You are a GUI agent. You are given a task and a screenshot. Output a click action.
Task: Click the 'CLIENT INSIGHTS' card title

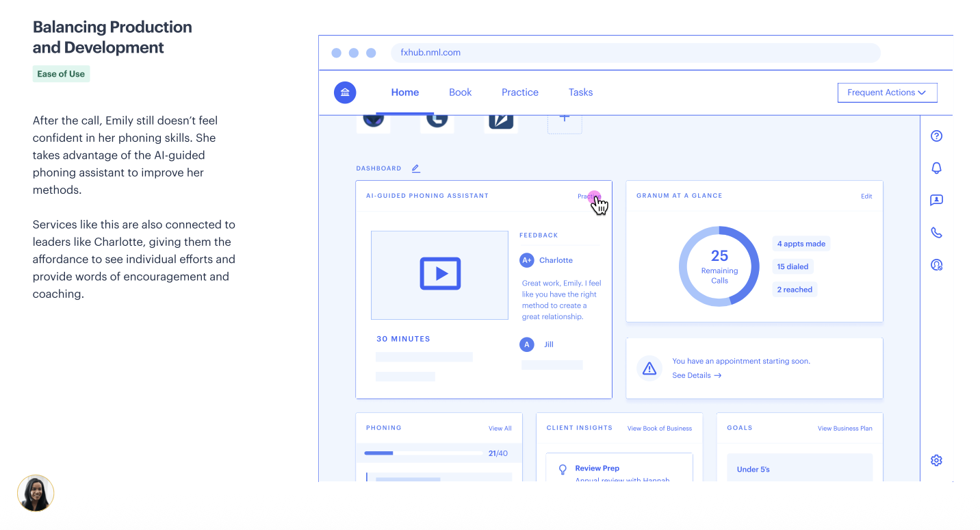point(580,428)
